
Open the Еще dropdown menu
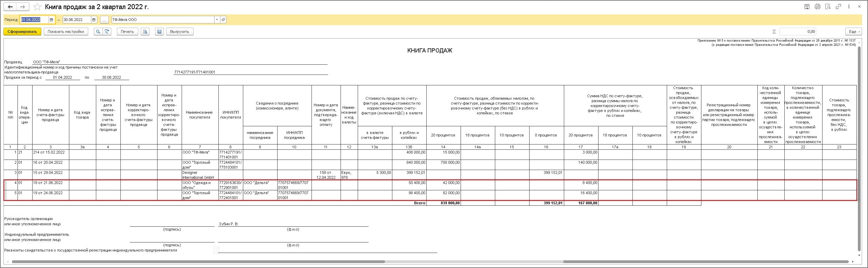[854, 31]
